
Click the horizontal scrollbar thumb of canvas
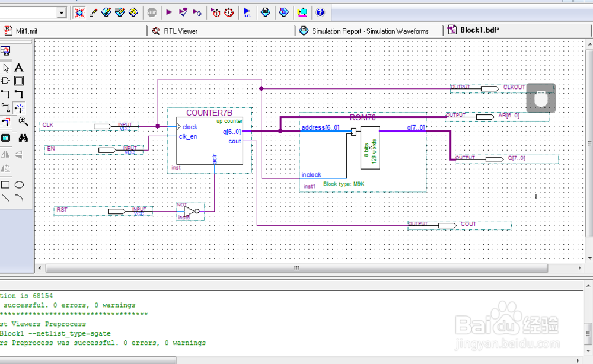coord(296,268)
